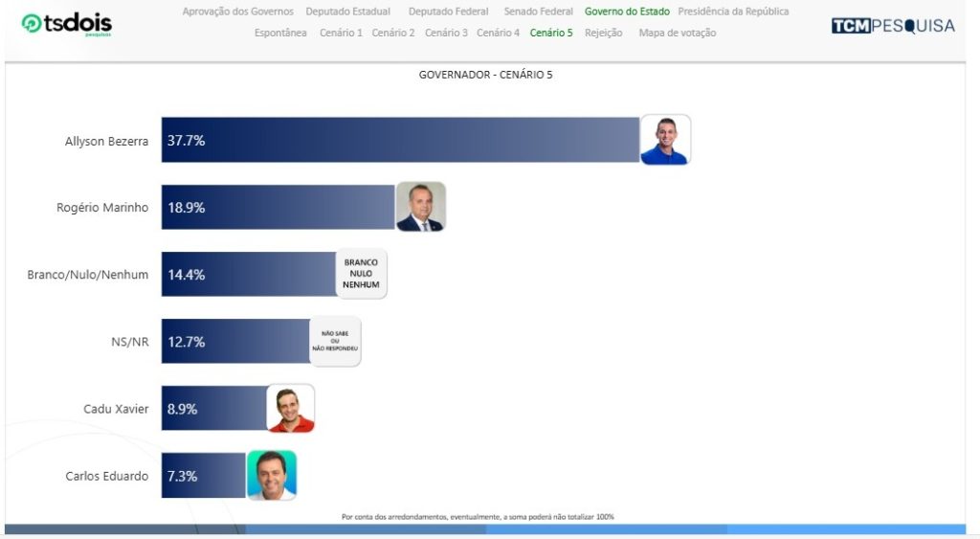Select the Presidência da República tab

[733, 11]
